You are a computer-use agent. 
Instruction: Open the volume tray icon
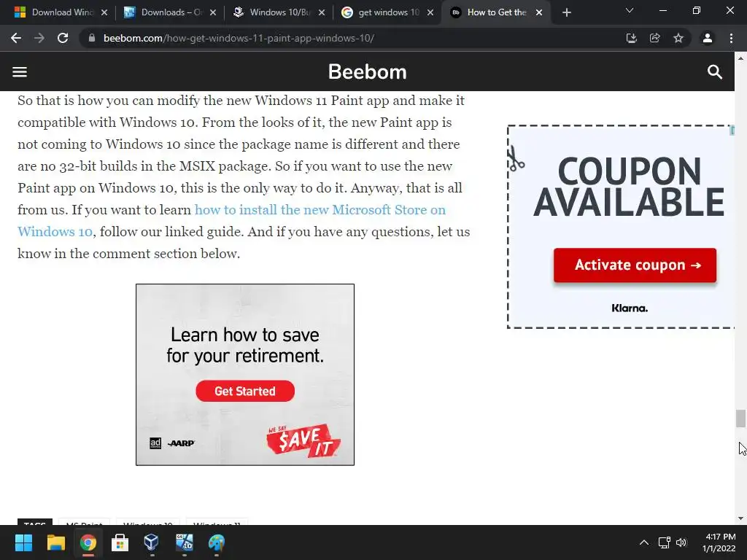click(682, 542)
